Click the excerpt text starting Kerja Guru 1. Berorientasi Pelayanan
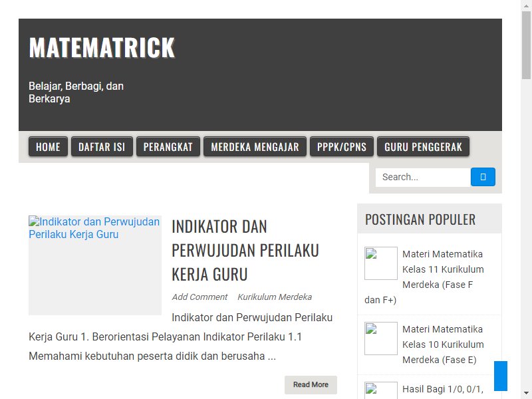532x399 pixels. [165, 337]
